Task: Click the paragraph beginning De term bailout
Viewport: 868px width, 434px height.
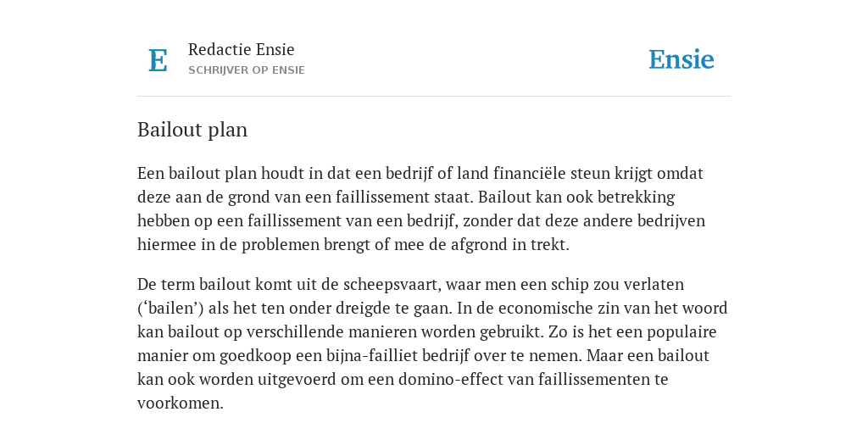Action: (432, 343)
